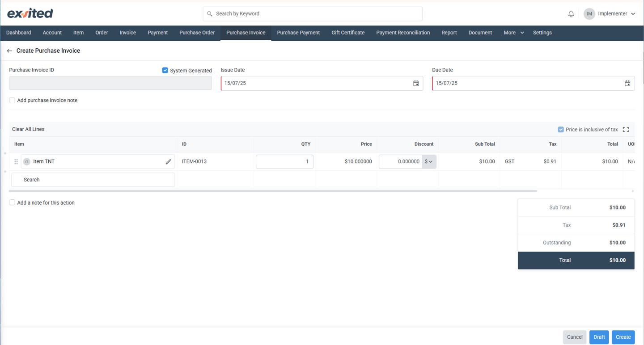Viewport: 644px width, 345px height.
Task: Go back using the arrow icon
Action: [x=9, y=51]
